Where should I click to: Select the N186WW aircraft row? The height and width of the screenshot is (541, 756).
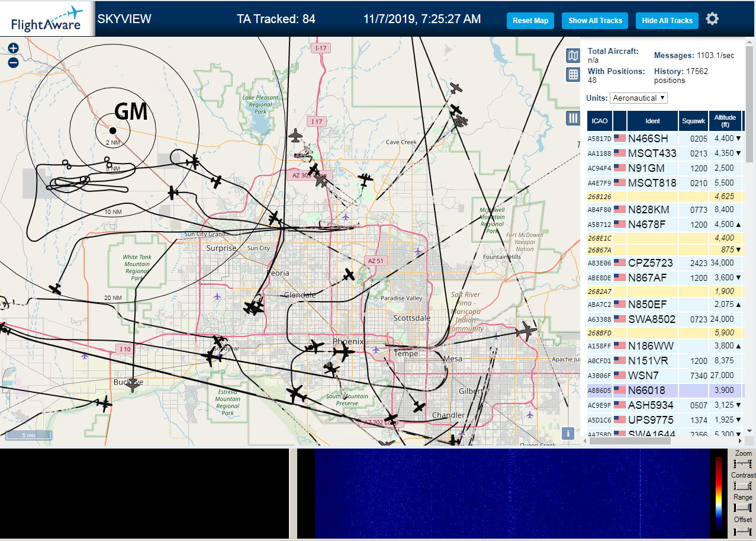pos(665,345)
